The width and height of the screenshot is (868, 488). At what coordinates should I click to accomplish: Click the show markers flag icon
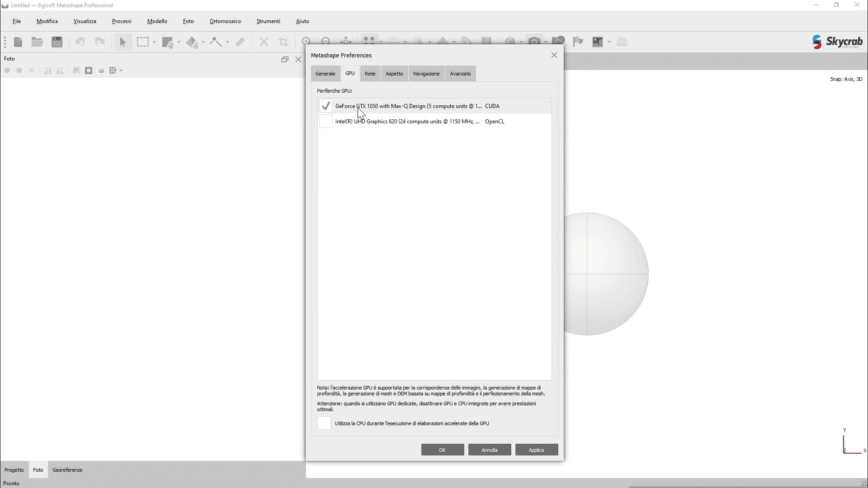pyautogui.click(x=578, y=42)
